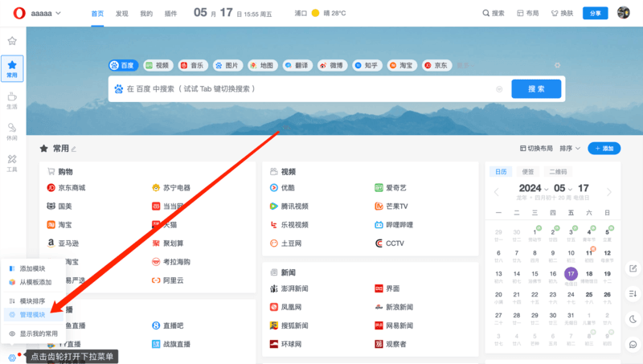Select the 微博 search chip
This screenshot has height=364, width=643.
(332, 65)
